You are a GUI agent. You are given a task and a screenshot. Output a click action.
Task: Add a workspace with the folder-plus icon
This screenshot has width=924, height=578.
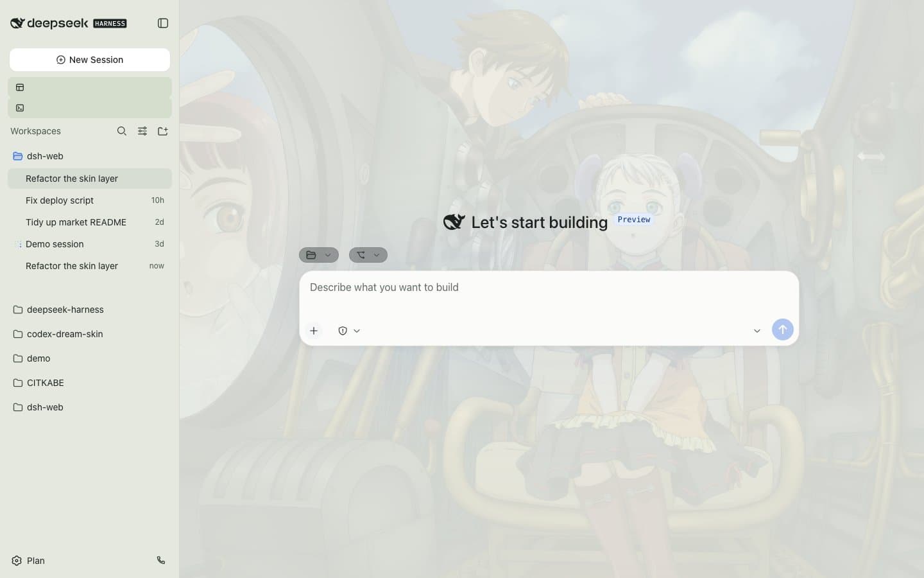point(163,131)
